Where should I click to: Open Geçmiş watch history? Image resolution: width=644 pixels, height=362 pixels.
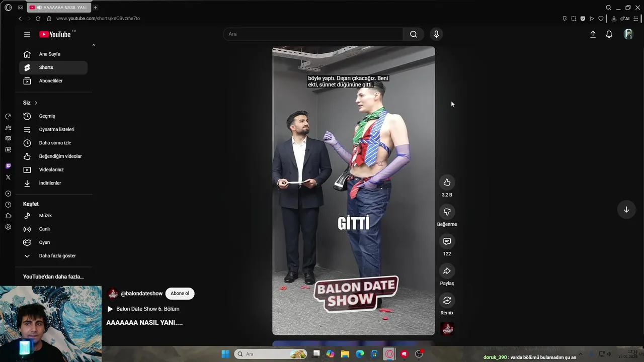click(53, 116)
